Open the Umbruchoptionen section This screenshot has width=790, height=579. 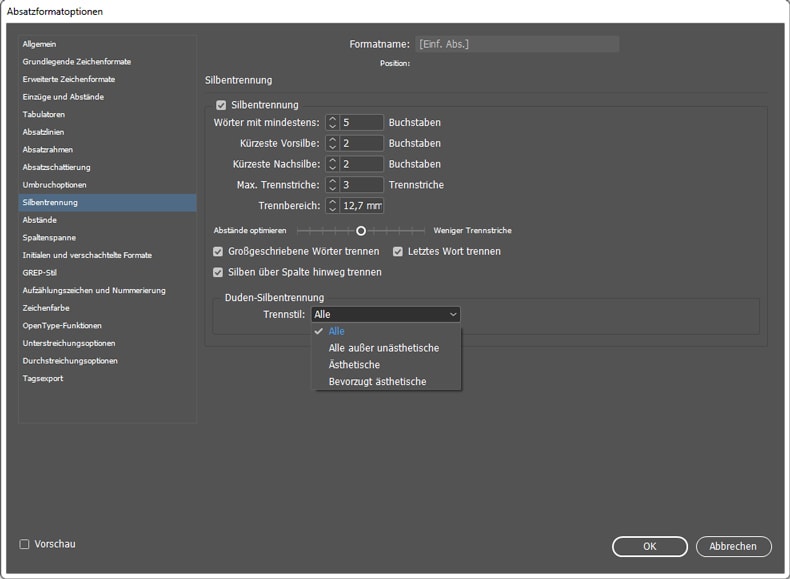click(55, 185)
